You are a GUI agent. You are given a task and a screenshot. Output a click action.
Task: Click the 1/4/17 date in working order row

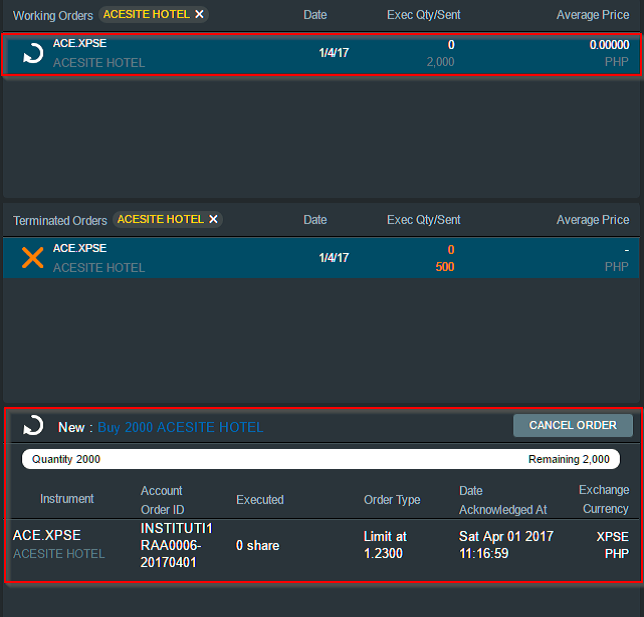[x=334, y=53]
